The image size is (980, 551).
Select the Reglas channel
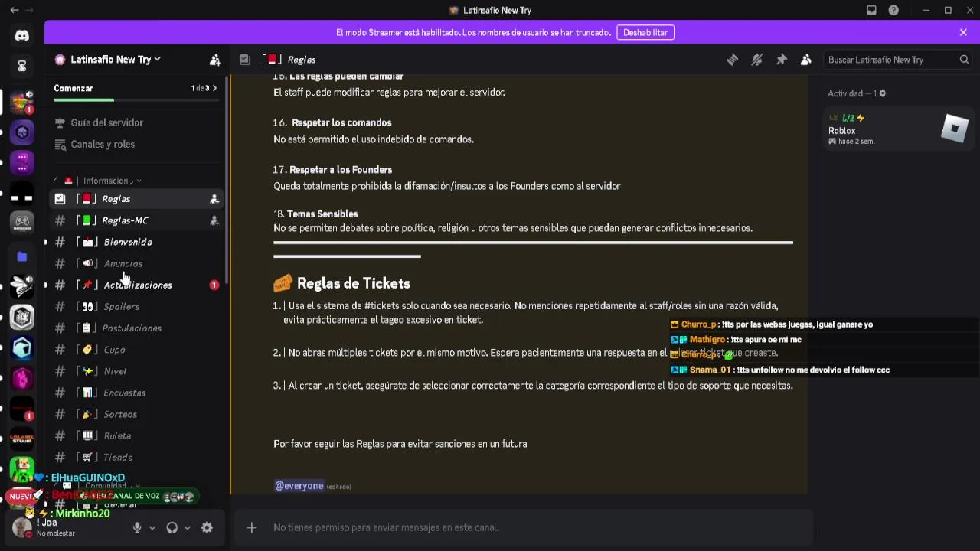136,199
